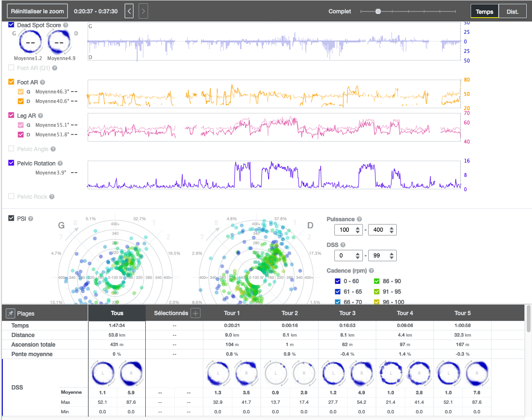
Task: Click Tour 5 right DSS circle thumbnail
Action: tap(477, 373)
